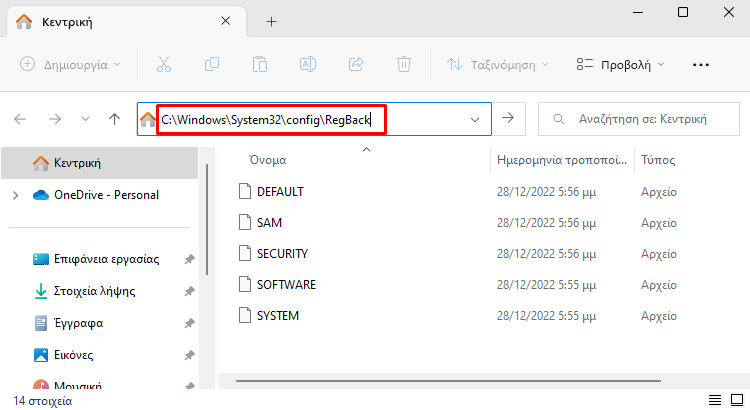This screenshot has height=410, width=750.
Task: Click the search box Αναζήτηση σε: Κεντρική
Action: coord(639,119)
